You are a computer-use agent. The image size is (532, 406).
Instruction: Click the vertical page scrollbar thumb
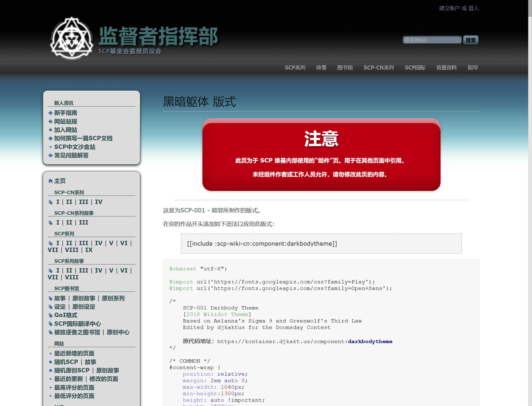(x=530, y=8)
